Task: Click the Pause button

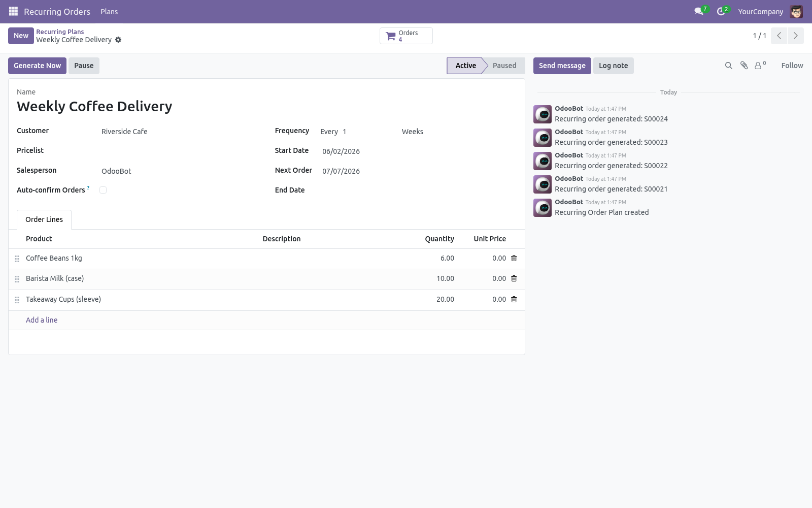Action: click(84, 66)
